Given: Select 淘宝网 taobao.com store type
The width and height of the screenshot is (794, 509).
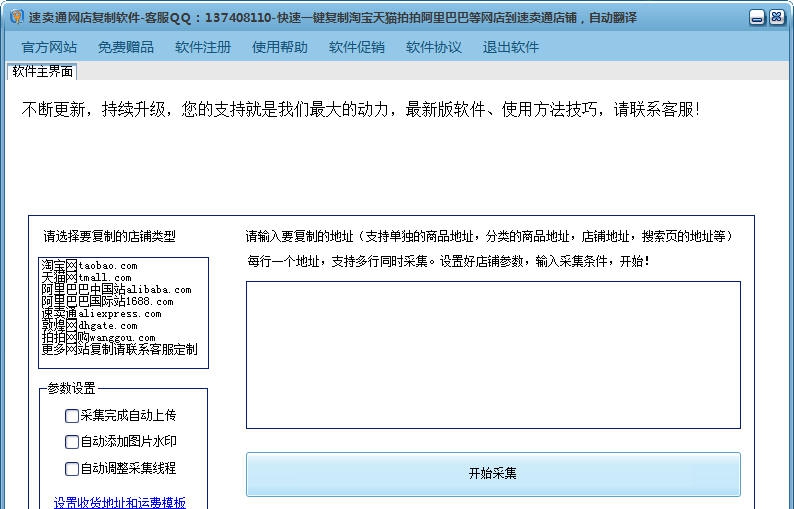Looking at the screenshot, I should [90, 265].
